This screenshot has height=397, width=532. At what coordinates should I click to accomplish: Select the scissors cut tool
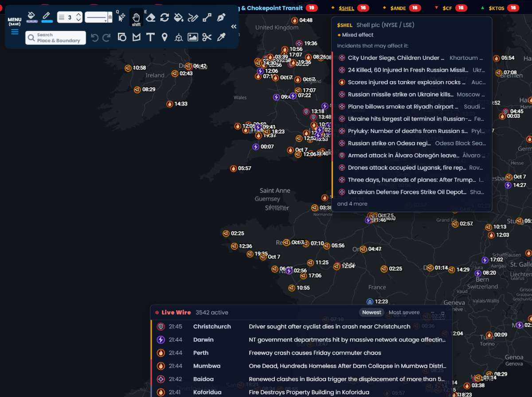point(207,37)
